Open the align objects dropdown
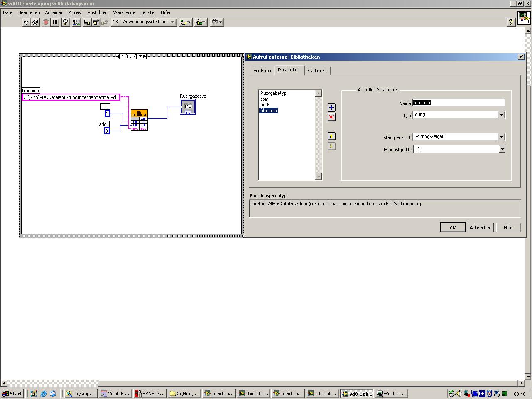 185,22
